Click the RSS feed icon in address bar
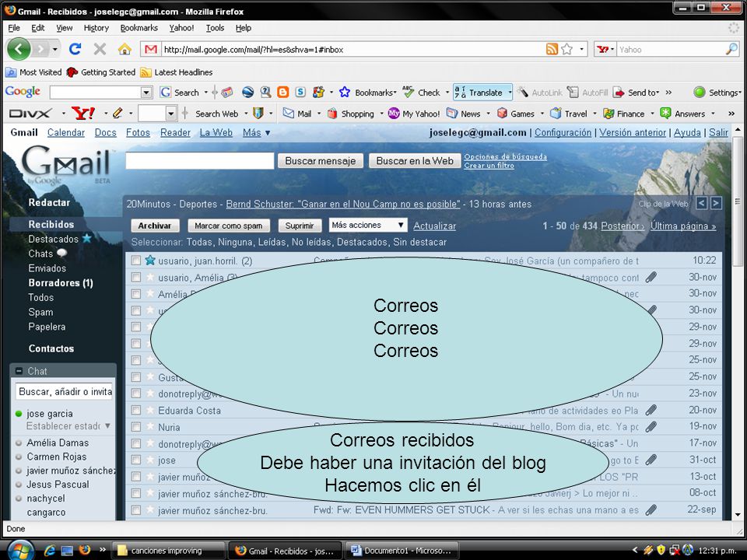Image resolution: width=747 pixels, height=560 pixels. coord(552,49)
